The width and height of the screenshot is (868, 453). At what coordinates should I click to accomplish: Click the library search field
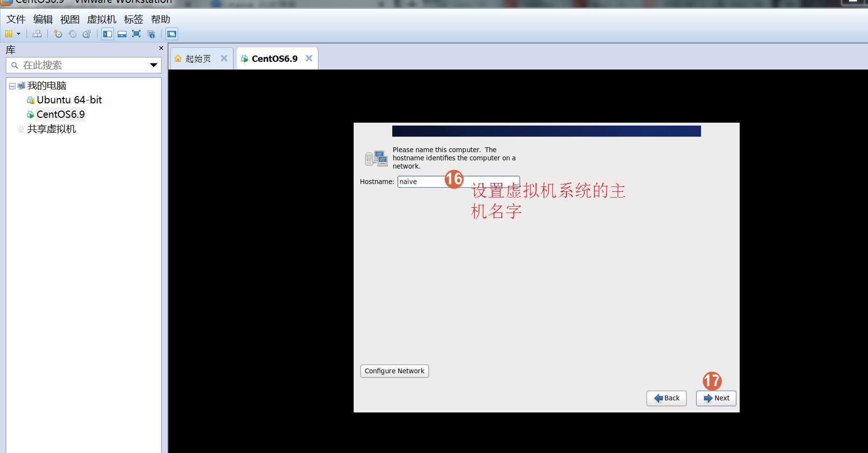[83, 65]
